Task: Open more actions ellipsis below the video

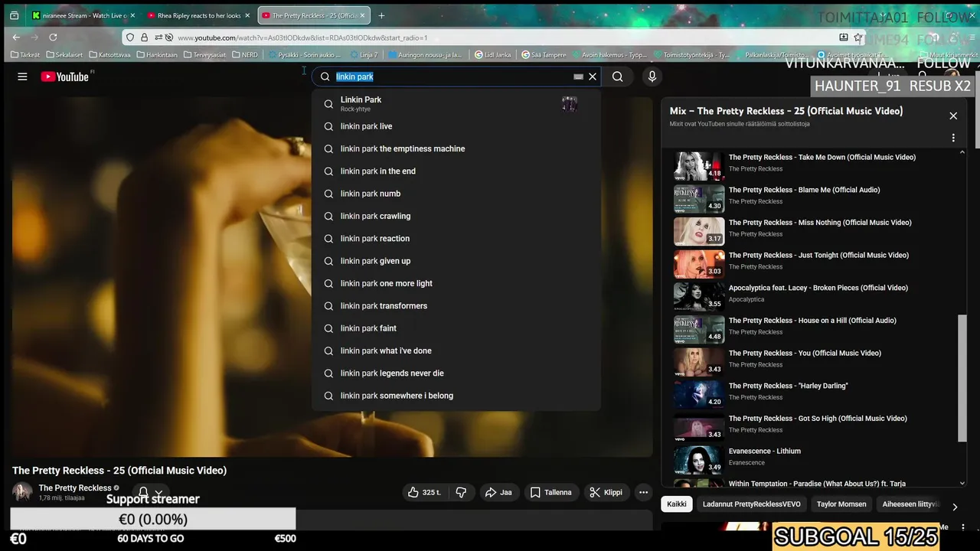Action: point(644,492)
